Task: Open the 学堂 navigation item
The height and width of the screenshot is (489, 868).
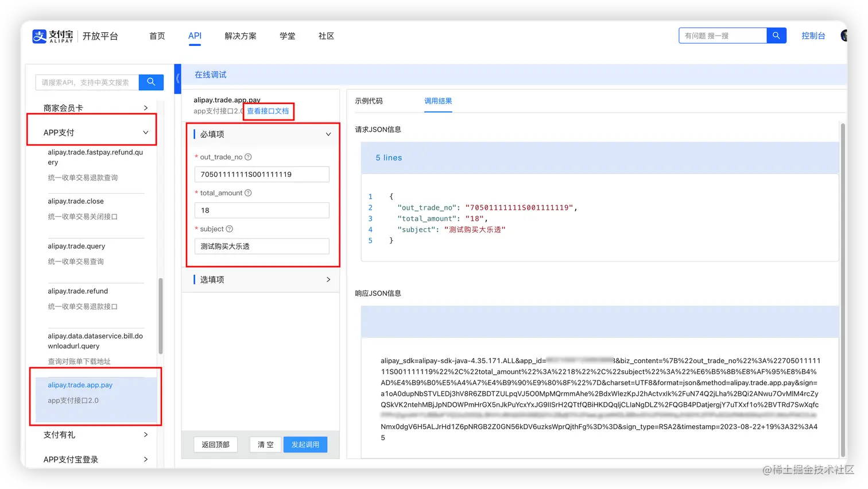Action: [x=288, y=36]
